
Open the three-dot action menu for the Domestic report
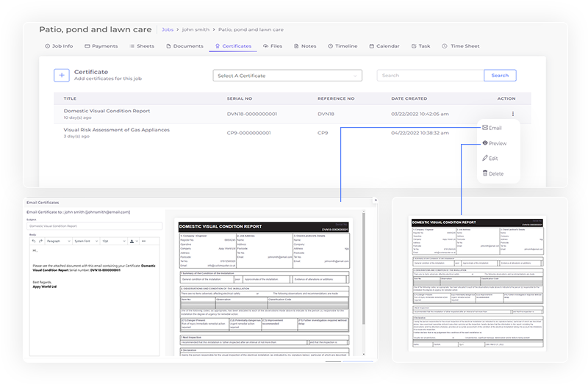click(x=513, y=114)
